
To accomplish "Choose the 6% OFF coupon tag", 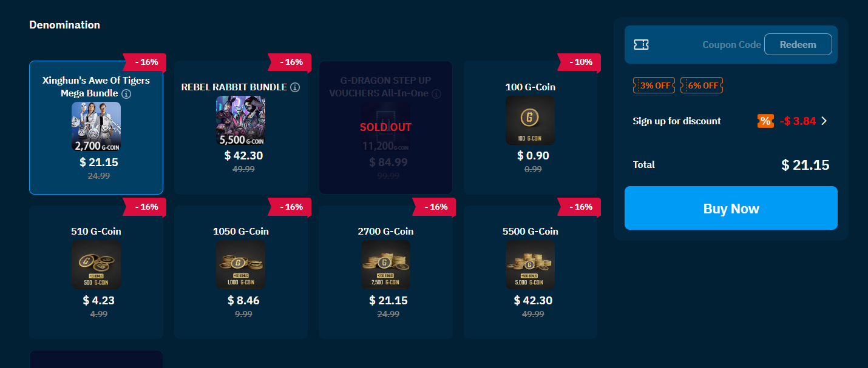I will [x=701, y=85].
